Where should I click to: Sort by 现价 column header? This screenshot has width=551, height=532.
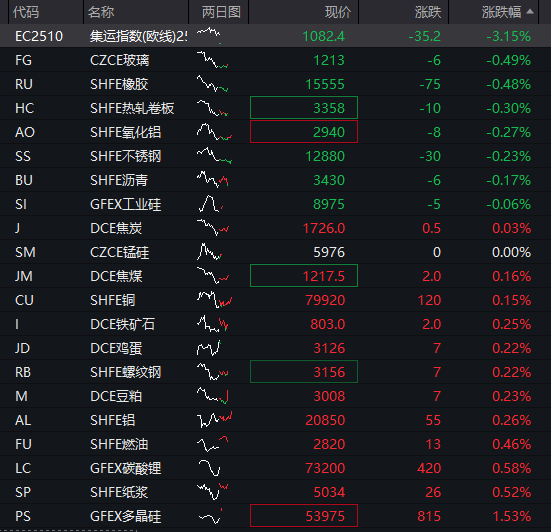click(338, 12)
